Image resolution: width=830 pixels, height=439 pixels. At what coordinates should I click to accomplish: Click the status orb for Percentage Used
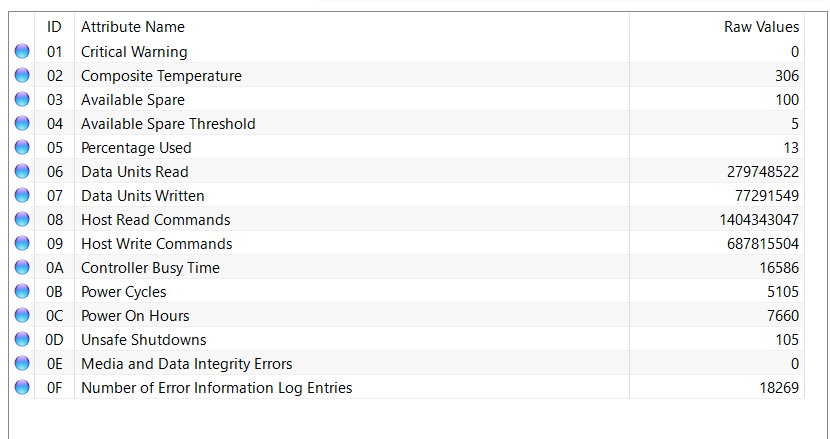(22, 147)
